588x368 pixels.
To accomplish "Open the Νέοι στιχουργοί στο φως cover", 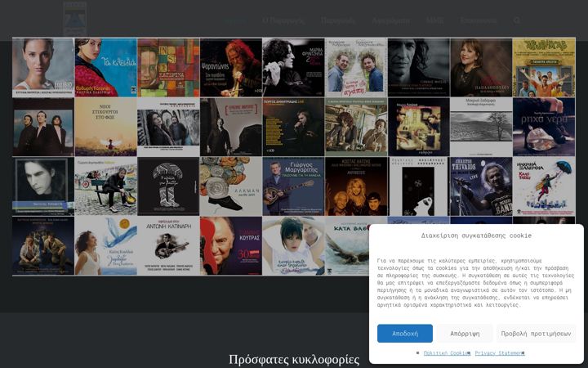I will 105,127.
